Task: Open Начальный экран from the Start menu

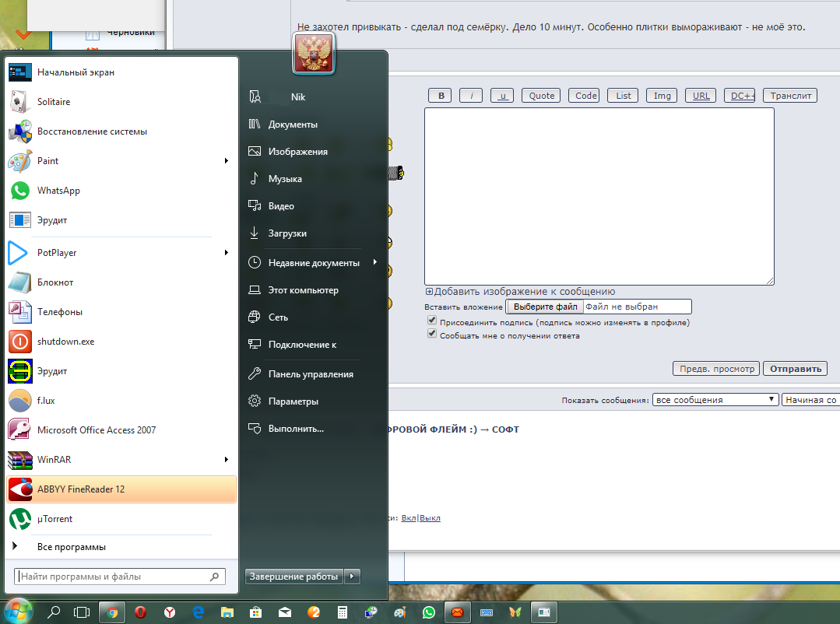Action: tap(121, 72)
